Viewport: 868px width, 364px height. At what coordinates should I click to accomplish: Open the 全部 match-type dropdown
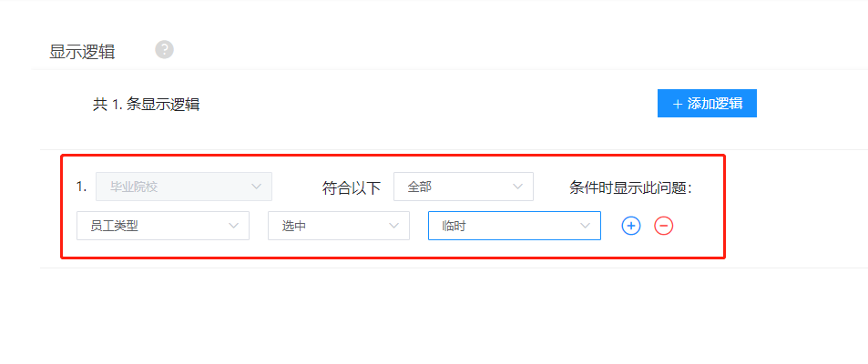point(464,187)
